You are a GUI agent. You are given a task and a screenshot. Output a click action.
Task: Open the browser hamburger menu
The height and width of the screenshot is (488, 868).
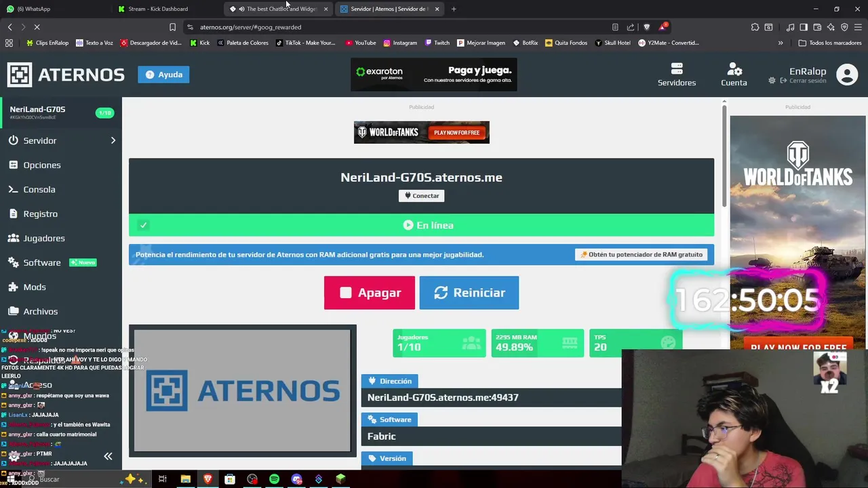pyautogui.click(x=859, y=27)
